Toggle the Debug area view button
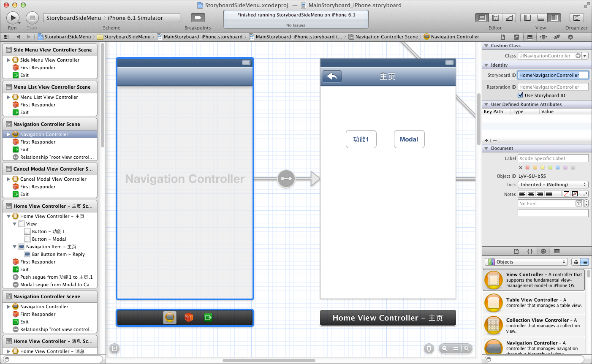The width and height of the screenshot is (592, 364). click(541, 18)
